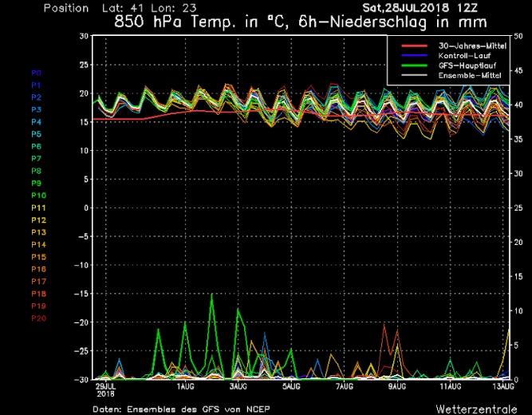Select the P14 ensemble member label
532x415 pixels.
tap(37, 244)
